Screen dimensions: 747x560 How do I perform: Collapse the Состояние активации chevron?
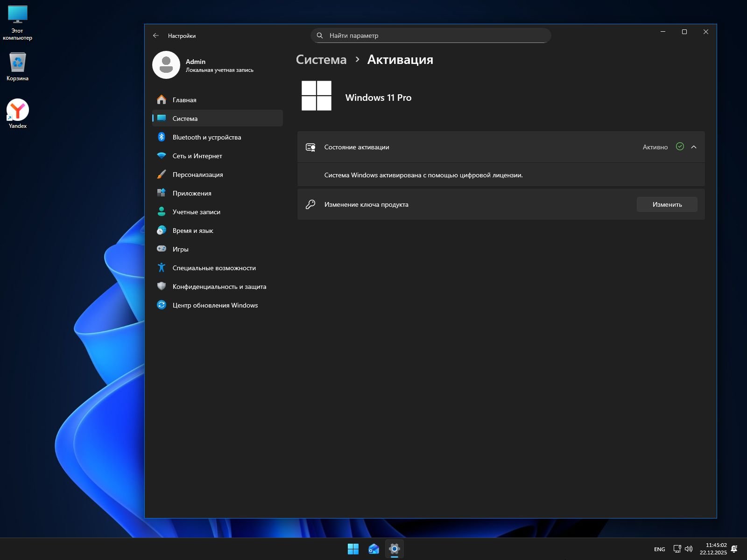[694, 147]
